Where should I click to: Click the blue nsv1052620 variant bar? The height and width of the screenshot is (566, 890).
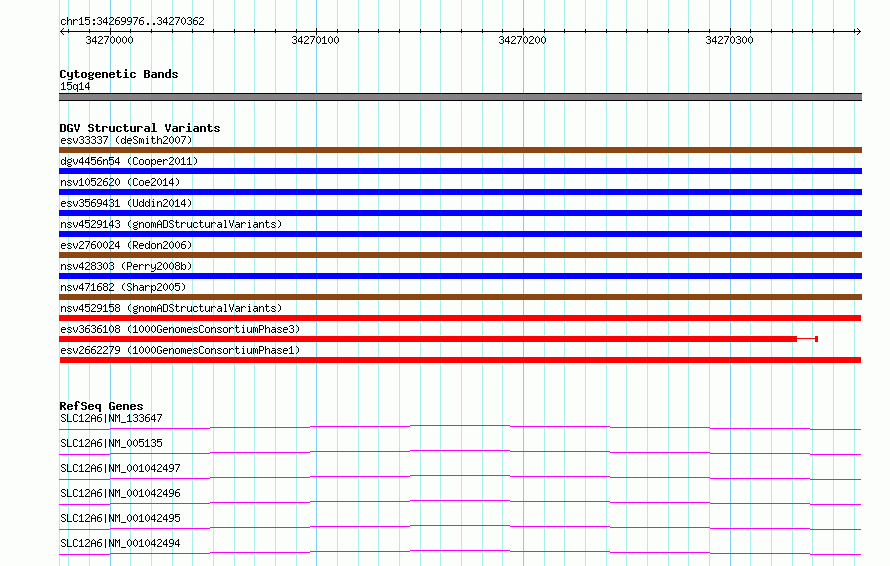click(x=460, y=192)
